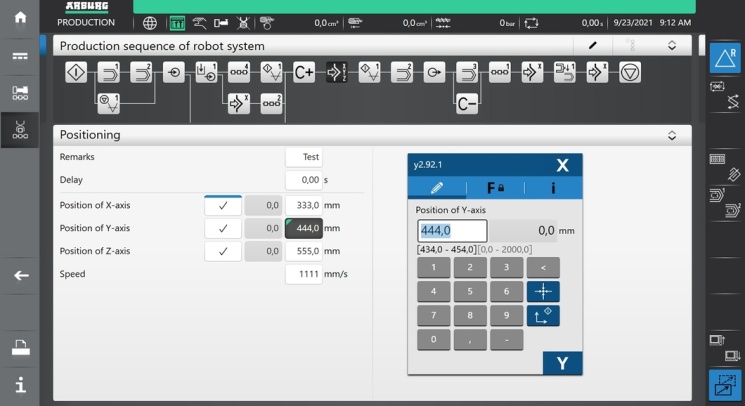Open the globe language icon
Screen dimensions: 745x406
(150, 23)
